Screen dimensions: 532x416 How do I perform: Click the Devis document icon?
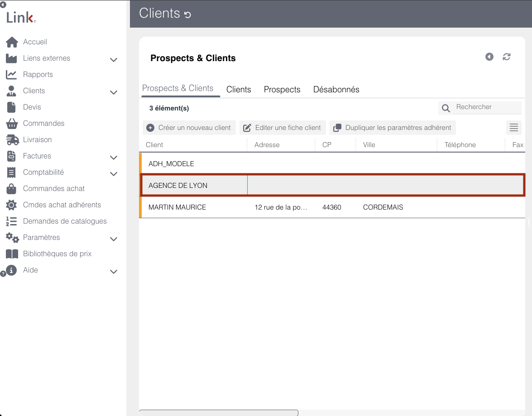[11, 107]
